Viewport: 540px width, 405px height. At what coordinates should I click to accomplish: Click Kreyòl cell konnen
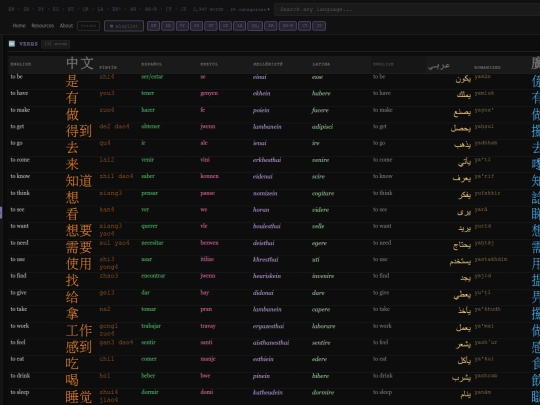coord(209,176)
